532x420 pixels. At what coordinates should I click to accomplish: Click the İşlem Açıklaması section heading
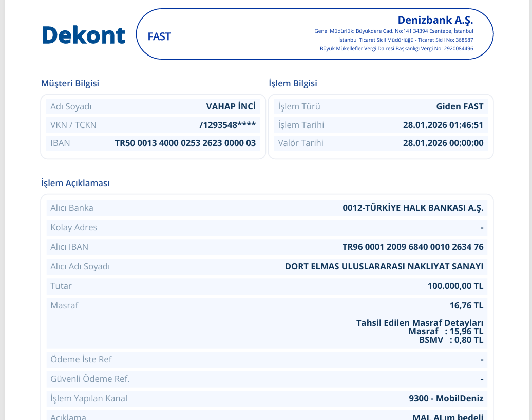[x=75, y=183]
